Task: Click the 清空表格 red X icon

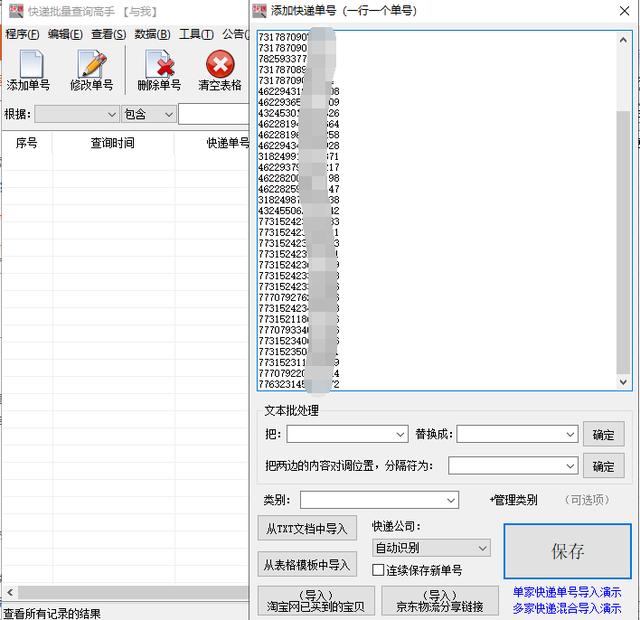Action: click(219, 65)
